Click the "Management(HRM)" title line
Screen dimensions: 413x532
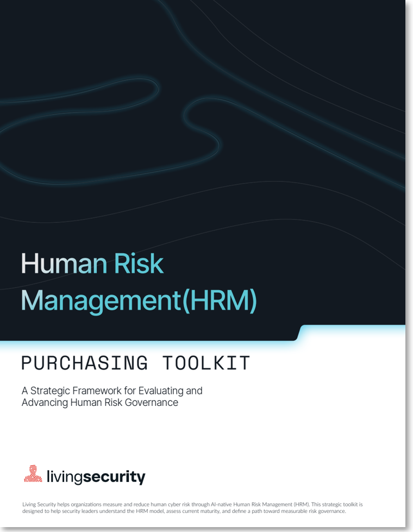139,301
